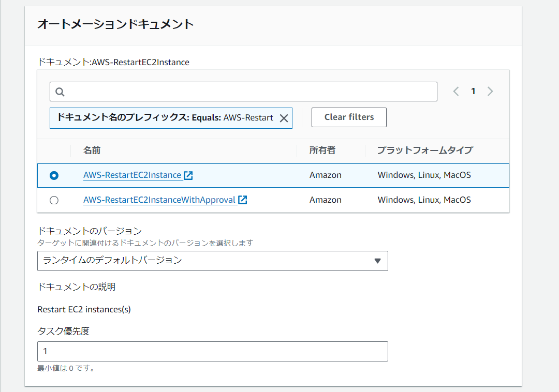The image size is (559, 392).
Task: Remove the AWS-Restart filter with X
Action: pos(284,118)
